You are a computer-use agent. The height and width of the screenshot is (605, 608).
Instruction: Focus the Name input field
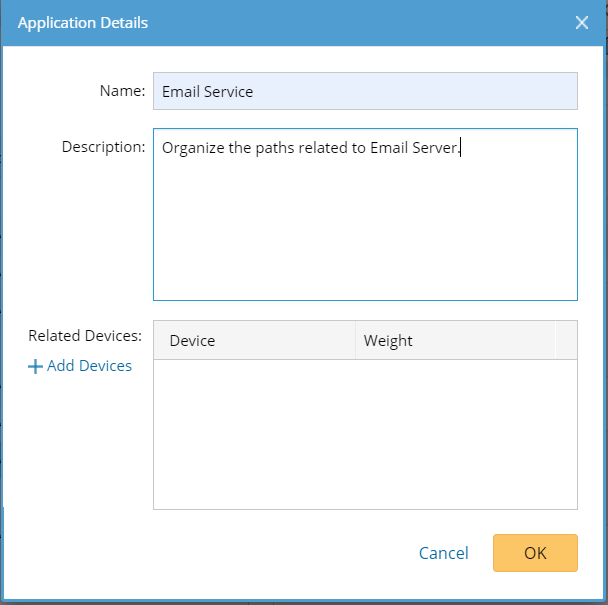click(365, 91)
